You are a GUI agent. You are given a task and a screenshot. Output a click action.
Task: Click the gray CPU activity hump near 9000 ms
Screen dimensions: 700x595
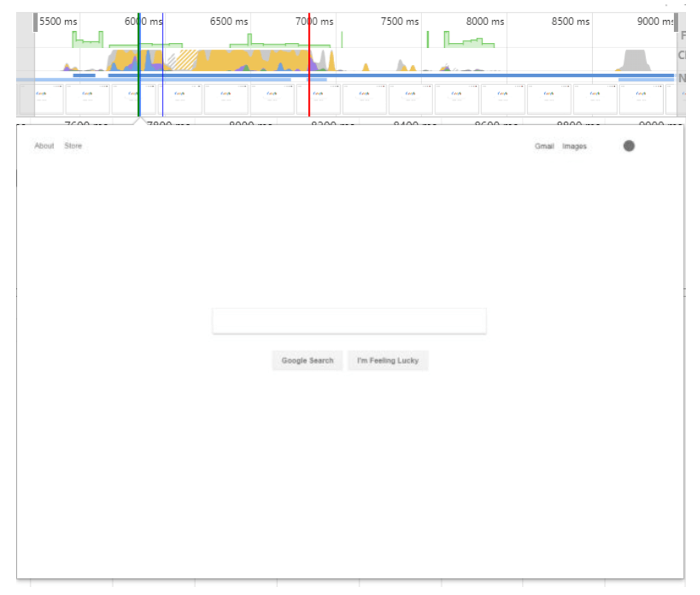(x=635, y=61)
